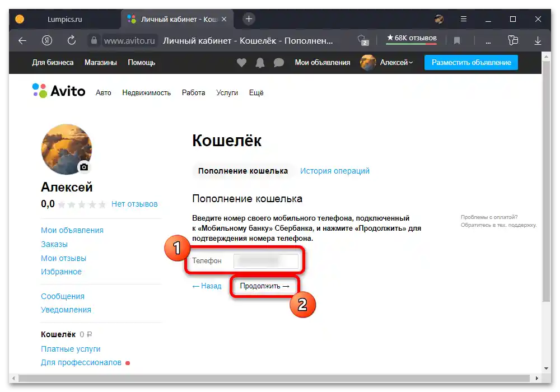
Task: Open Сообщения in sidebar
Action: coord(63,296)
